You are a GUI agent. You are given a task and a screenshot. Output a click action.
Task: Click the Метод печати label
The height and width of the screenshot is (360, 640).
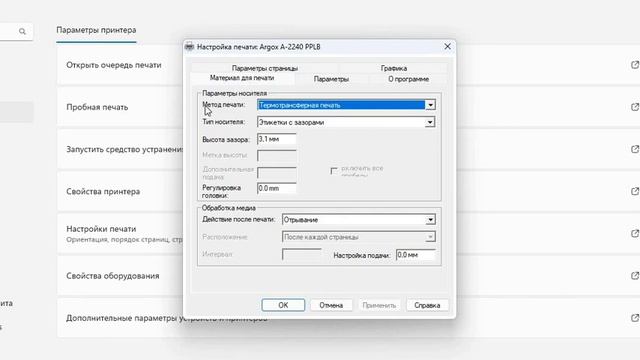pyautogui.click(x=224, y=105)
